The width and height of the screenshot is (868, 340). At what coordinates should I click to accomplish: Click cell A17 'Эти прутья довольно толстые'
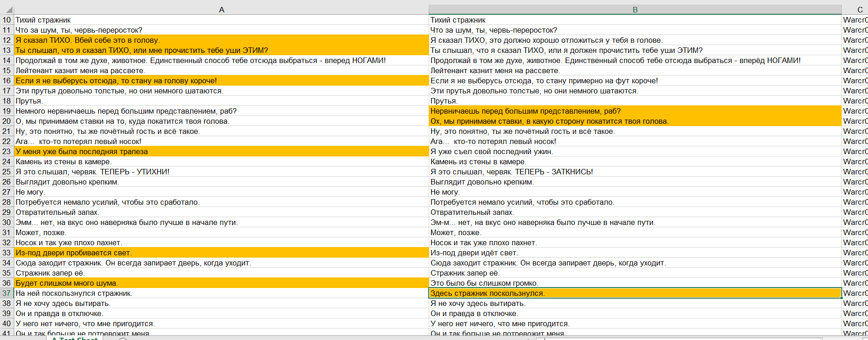(221, 91)
